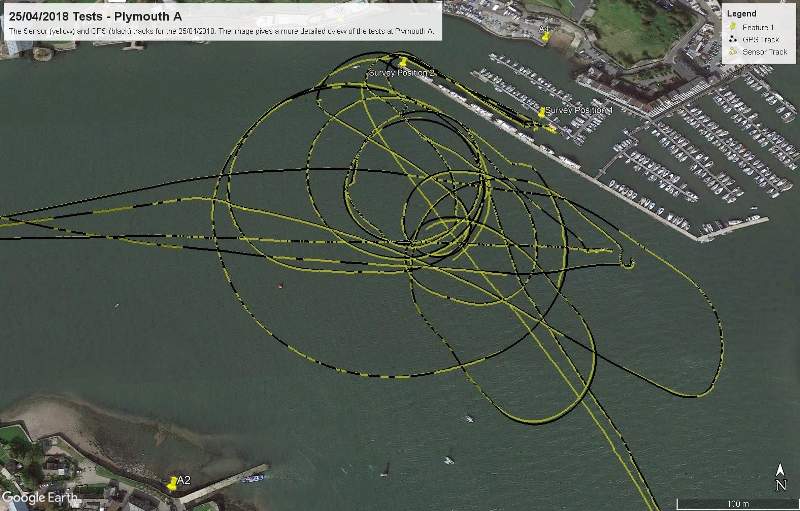Click the yellow pin at Survey Position 1

pyautogui.click(x=542, y=113)
